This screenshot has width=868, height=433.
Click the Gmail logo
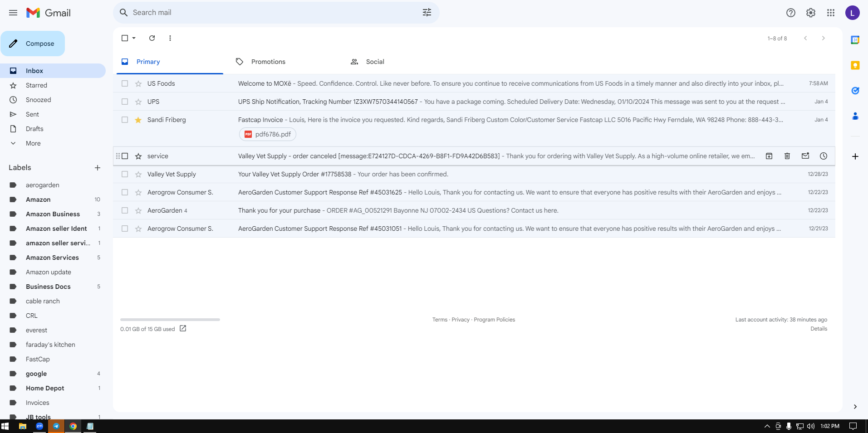tap(49, 13)
